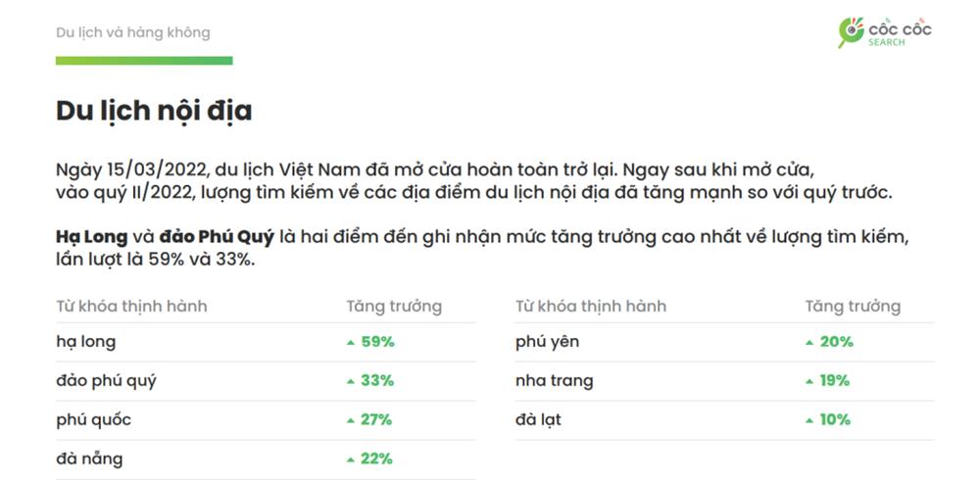The image size is (980, 480).
Task: Select the 'phú quốc' keyword
Action: tap(94, 419)
